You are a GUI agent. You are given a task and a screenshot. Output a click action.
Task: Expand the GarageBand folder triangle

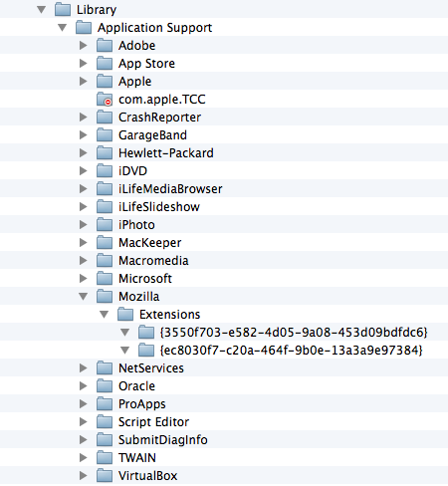(x=84, y=135)
